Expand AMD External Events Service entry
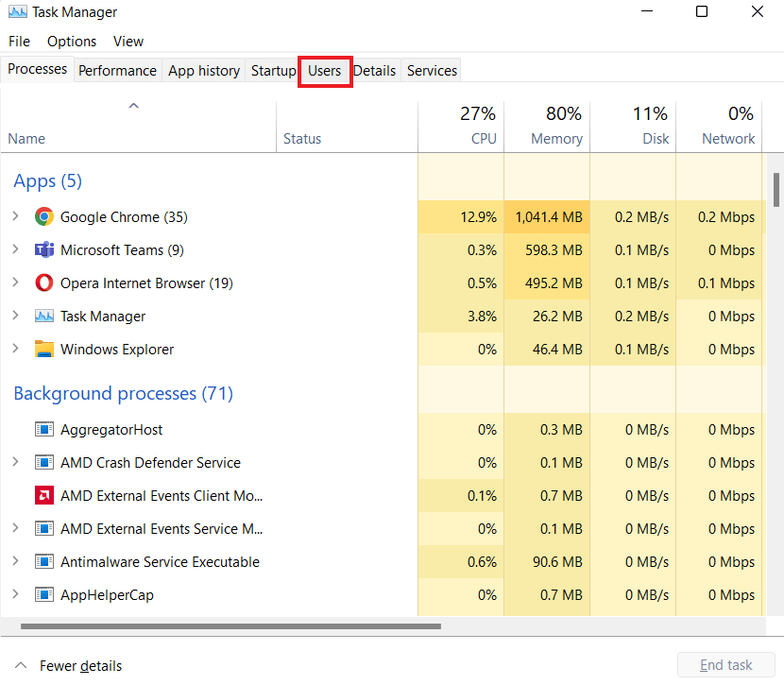This screenshot has height=685, width=784. pyautogui.click(x=15, y=527)
